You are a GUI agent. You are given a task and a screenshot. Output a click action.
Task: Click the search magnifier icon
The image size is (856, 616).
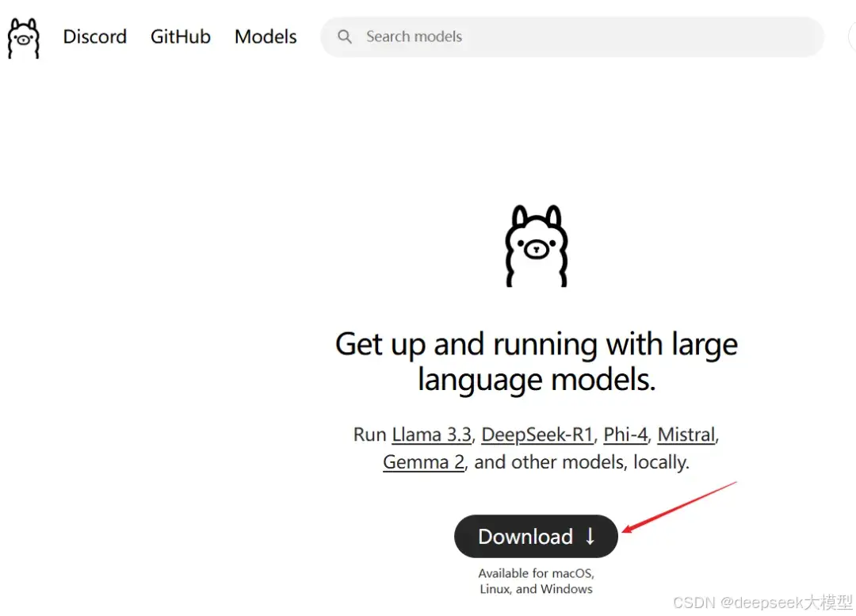345,36
